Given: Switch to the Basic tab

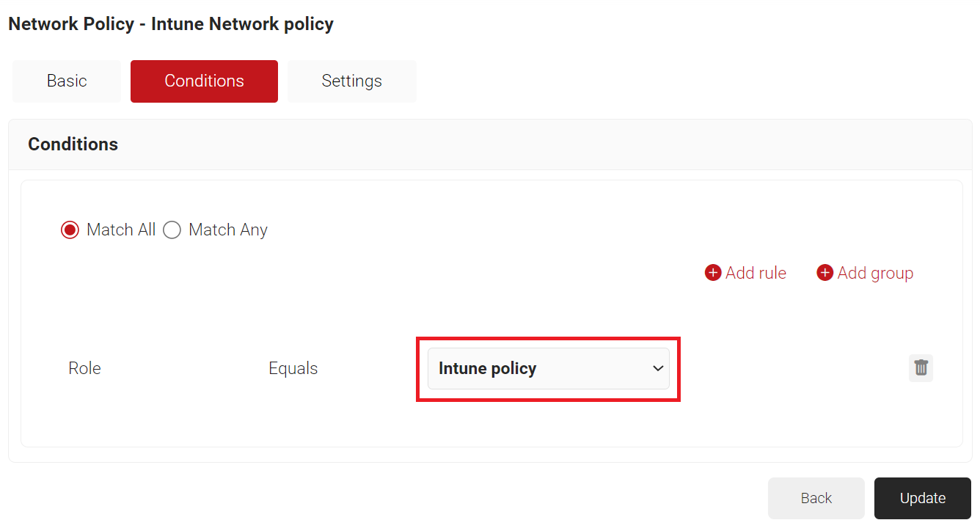Looking at the screenshot, I should pos(67,81).
